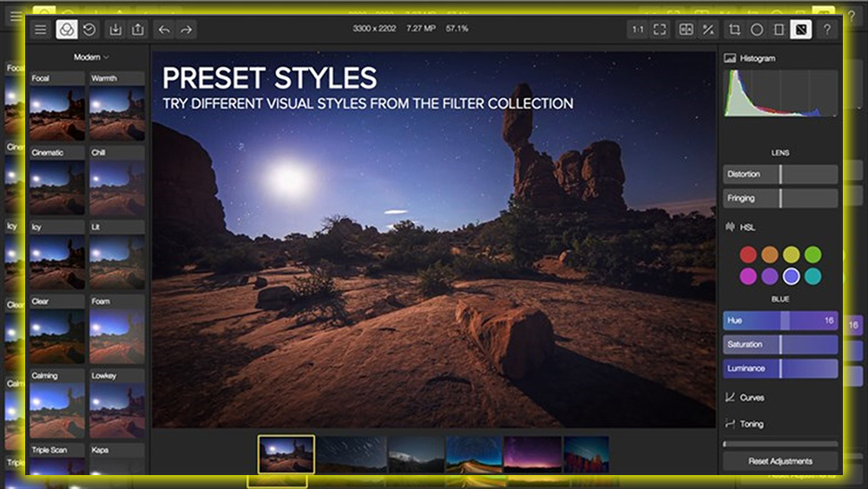Select the Crop tool
Viewport: 868px width, 489px height.
(735, 30)
